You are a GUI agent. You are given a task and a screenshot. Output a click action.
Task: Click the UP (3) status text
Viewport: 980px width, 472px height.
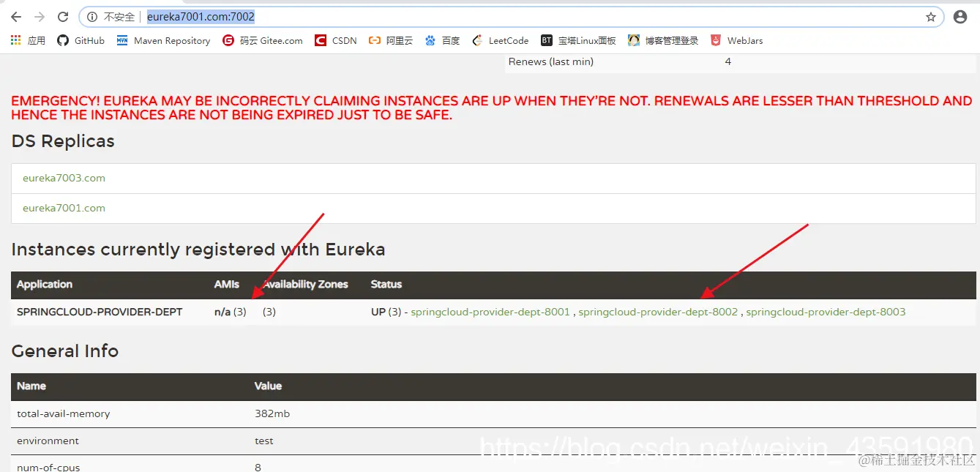tap(386, 312)
